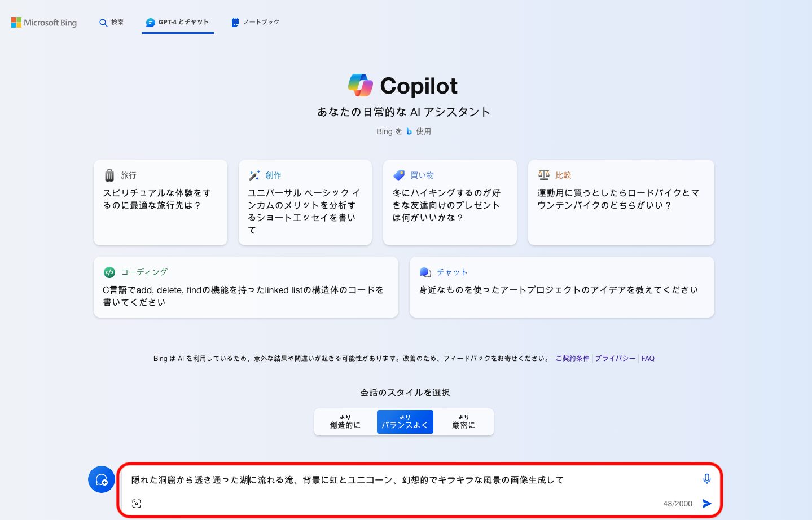
Task: Switch to the ノートブック tab
Action: click(x=255, y=23)
